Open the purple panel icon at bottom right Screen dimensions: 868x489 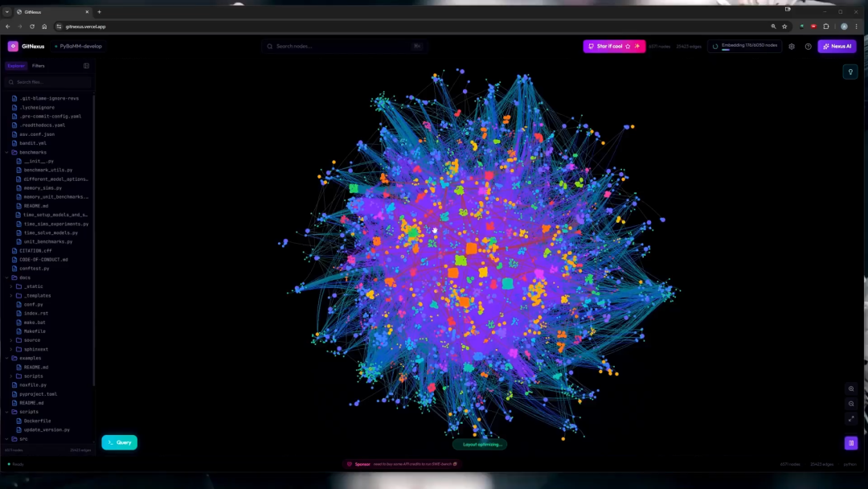[851, 443]
